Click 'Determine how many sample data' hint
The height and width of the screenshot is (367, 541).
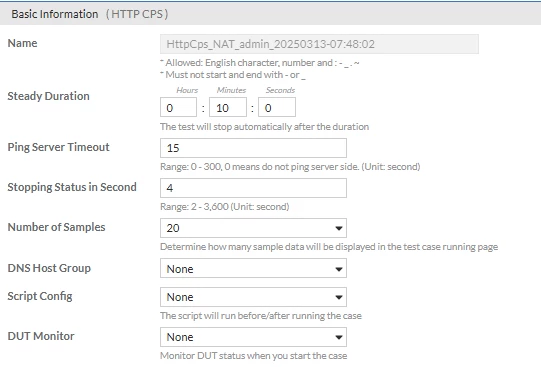(x=329, y=247)
